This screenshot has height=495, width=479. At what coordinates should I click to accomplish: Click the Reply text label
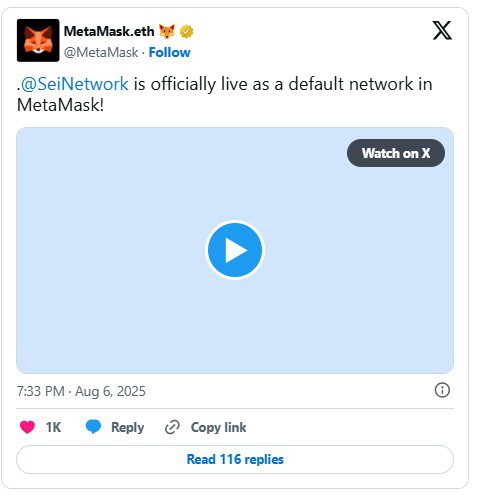128,428
